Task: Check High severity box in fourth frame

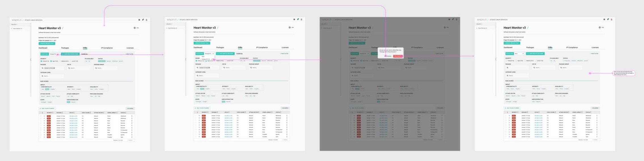Action: 516,61
